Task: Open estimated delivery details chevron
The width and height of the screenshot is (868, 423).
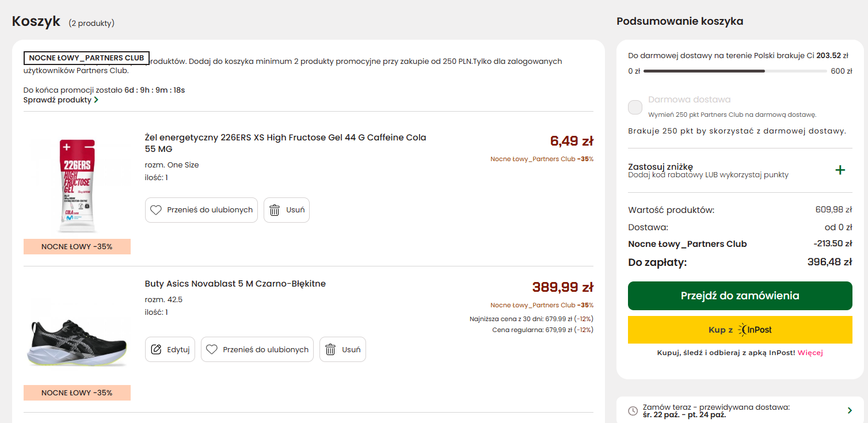Action: tap(850, 410)
